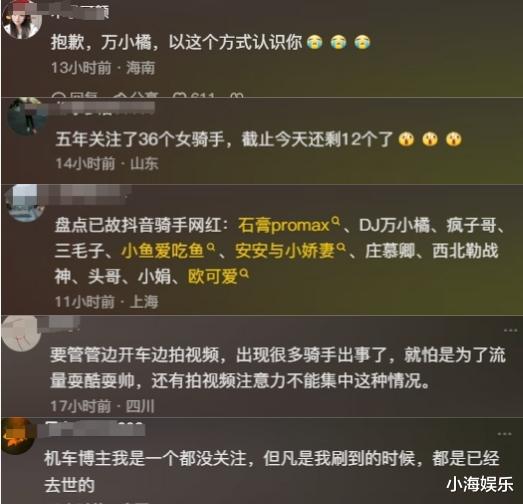Tap search icon next to 石膏promax

[x=336, y=221]
